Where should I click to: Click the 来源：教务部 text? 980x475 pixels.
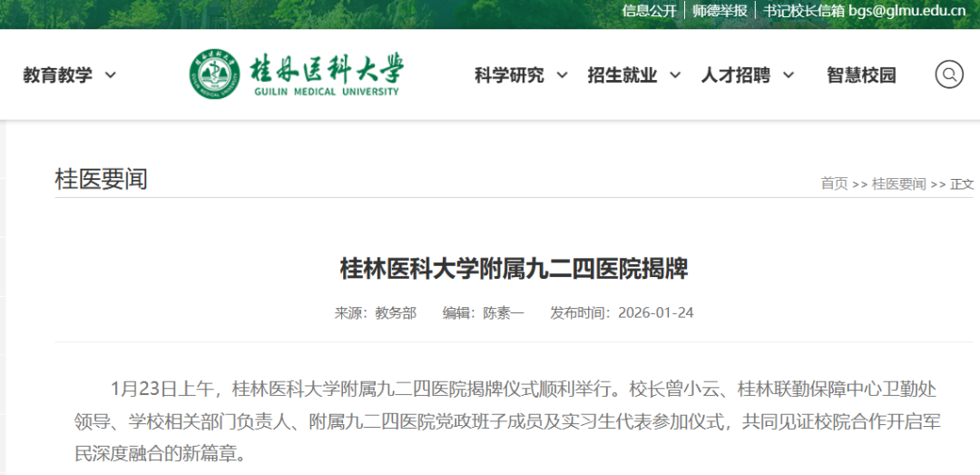[375, 312]
